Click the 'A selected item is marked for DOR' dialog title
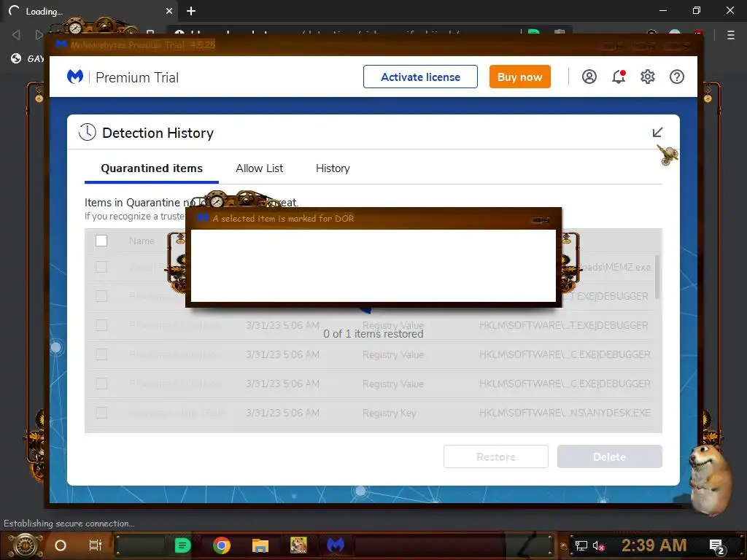Image resolution: width=747 pixels, height=560 pixels. (283, 219)
